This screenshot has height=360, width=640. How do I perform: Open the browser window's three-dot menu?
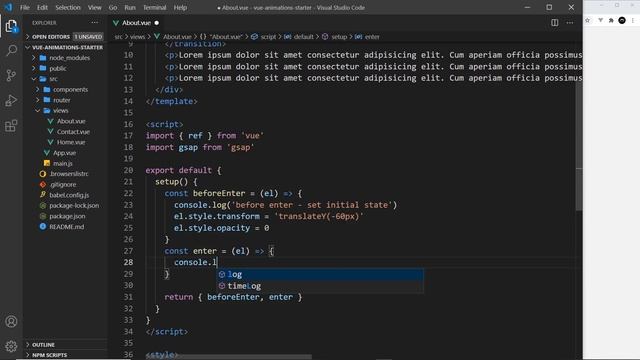pyautogui.click(x=633, y=20)
